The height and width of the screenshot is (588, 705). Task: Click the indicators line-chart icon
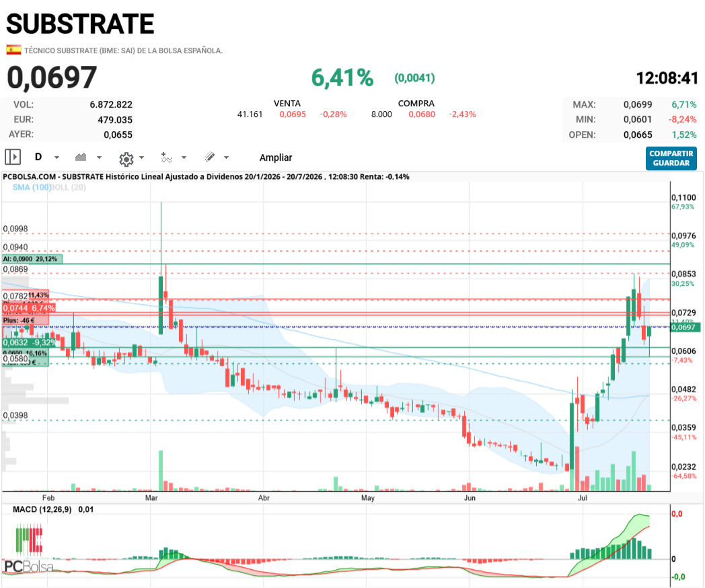[167, 157]
